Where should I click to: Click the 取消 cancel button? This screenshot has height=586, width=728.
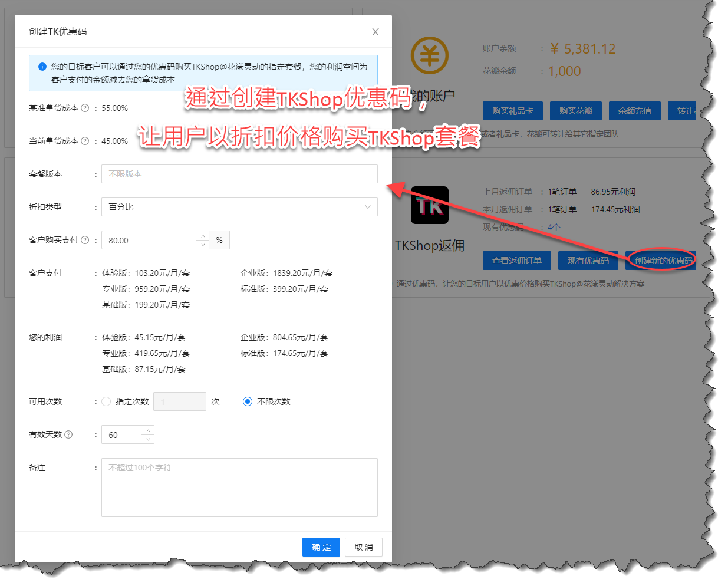(x=364, y=547)
